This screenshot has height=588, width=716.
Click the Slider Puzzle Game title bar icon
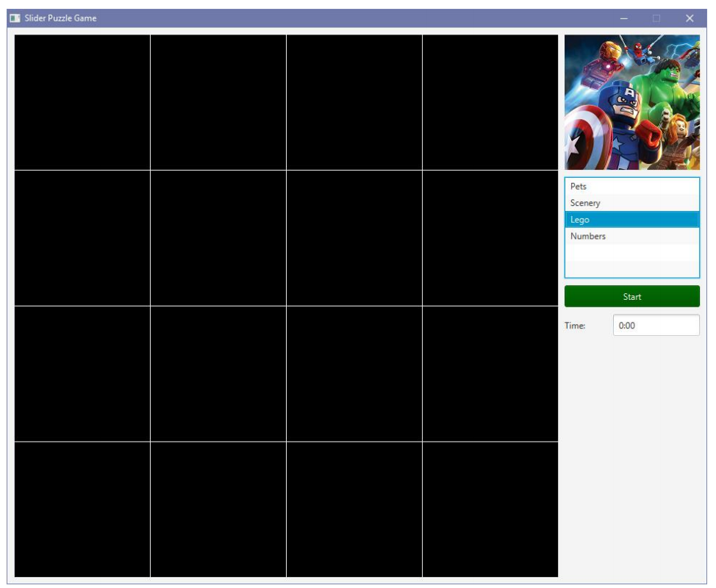15,16
